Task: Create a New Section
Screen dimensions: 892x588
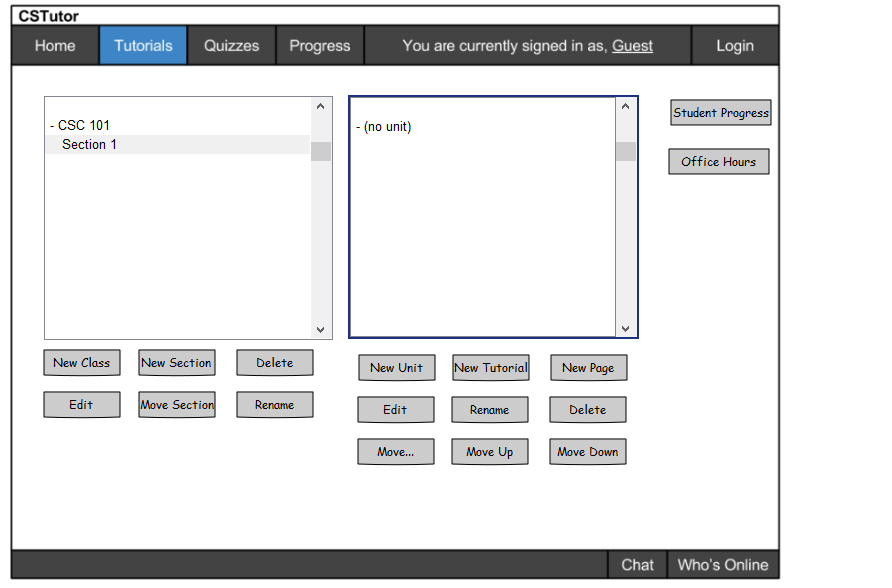Action: point(177,362)
